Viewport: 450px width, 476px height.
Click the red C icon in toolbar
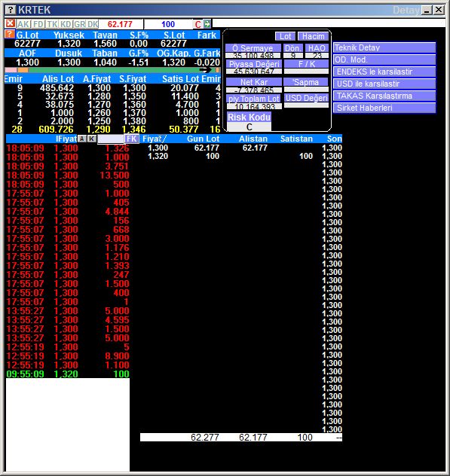197,24
